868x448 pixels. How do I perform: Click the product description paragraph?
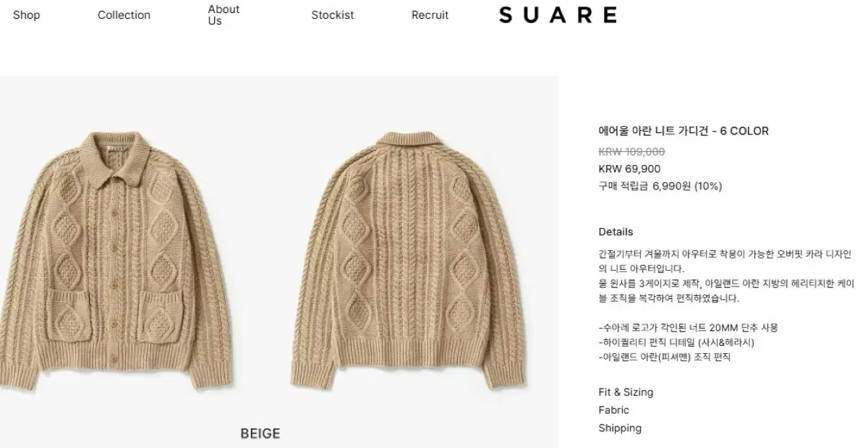click(x=725, y=276)
